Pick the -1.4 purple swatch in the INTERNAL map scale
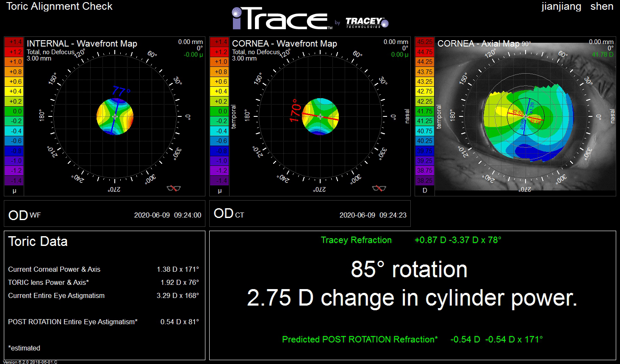The height and width of the screenshot is (364, 620). [x=14, y=180]
